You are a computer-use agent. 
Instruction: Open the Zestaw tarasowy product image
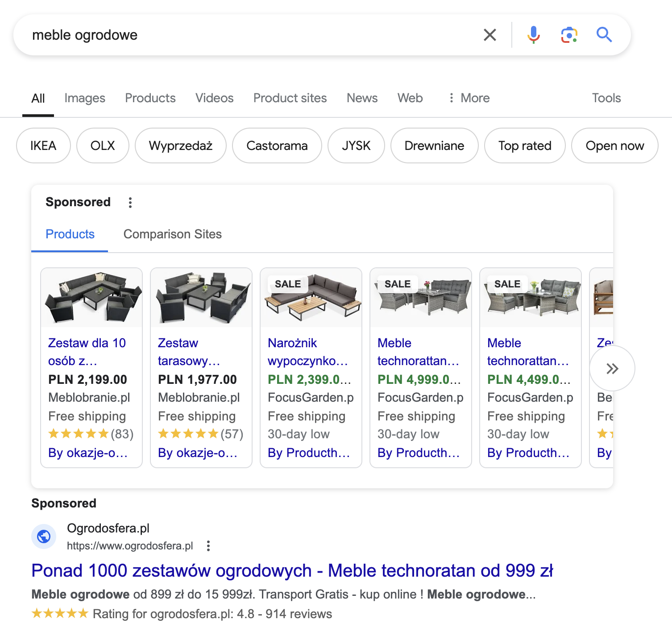(201, 298)
